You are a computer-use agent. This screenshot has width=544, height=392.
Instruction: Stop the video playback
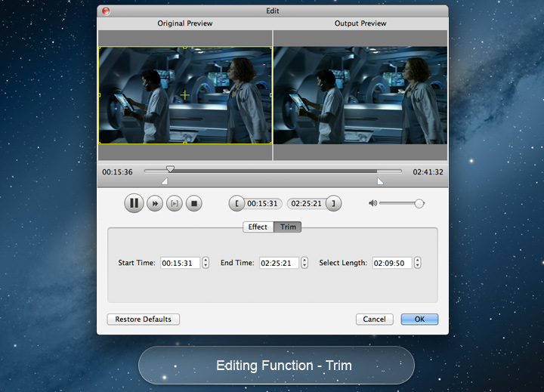(194, 203)
